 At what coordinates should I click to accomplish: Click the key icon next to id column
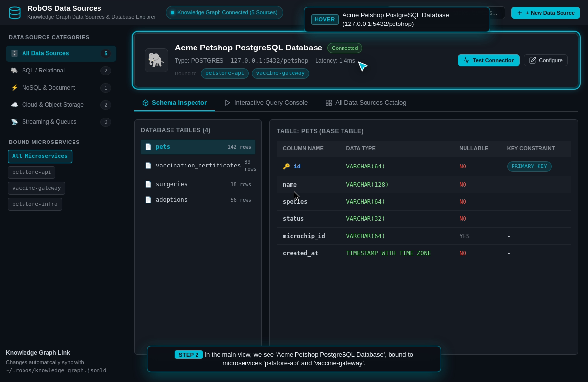tap(286, 167)
